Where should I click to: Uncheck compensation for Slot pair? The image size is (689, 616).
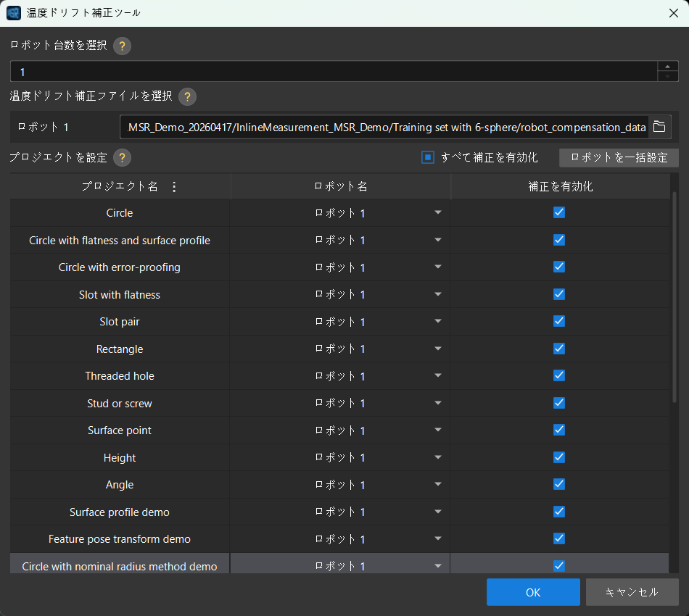click(559, 321)
